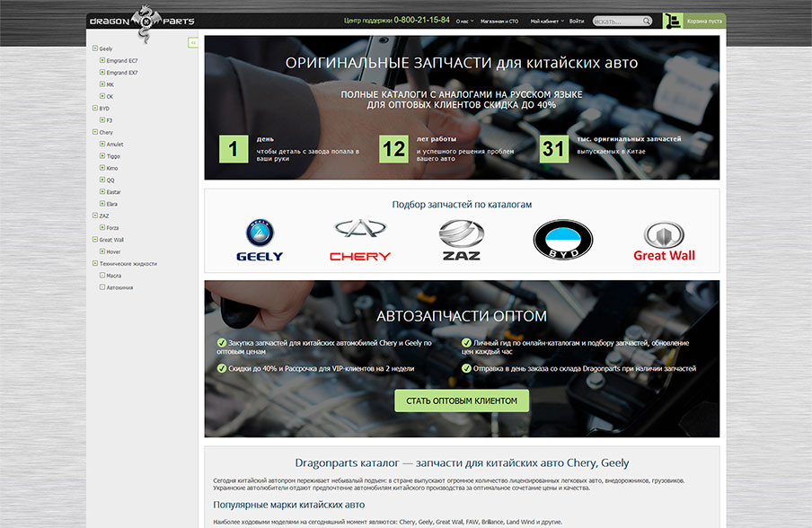The width and height of the screenshot is (812, 528).
Task: Collapse the Geely tree node
Action: pos(95,48)
